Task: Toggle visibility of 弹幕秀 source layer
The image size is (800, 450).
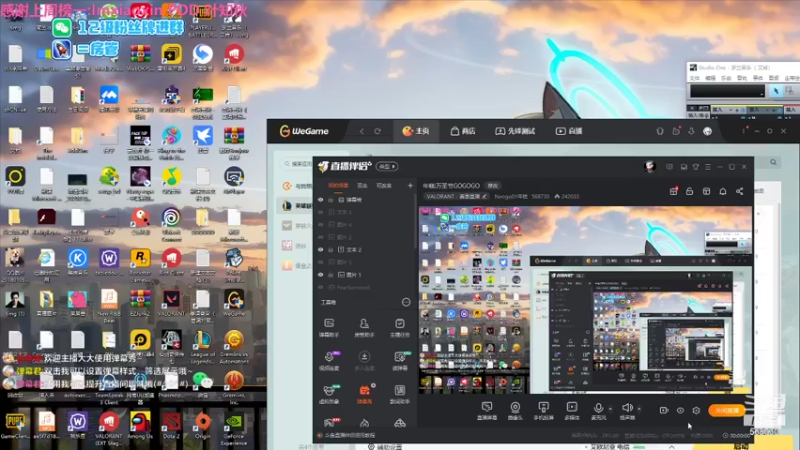Action: point(321,199)
